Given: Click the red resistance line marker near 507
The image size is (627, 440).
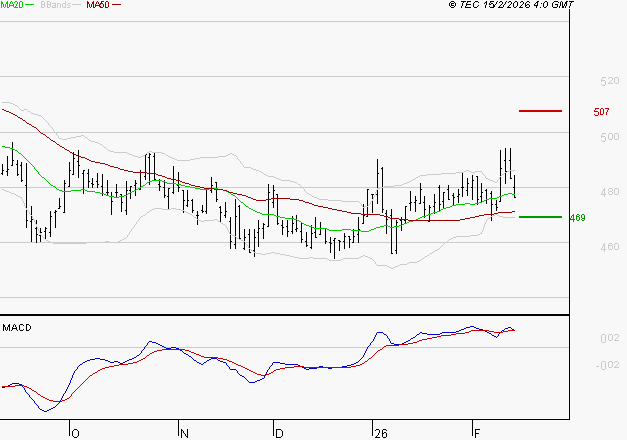Looking at the screenshot, I should pos(540,111).
